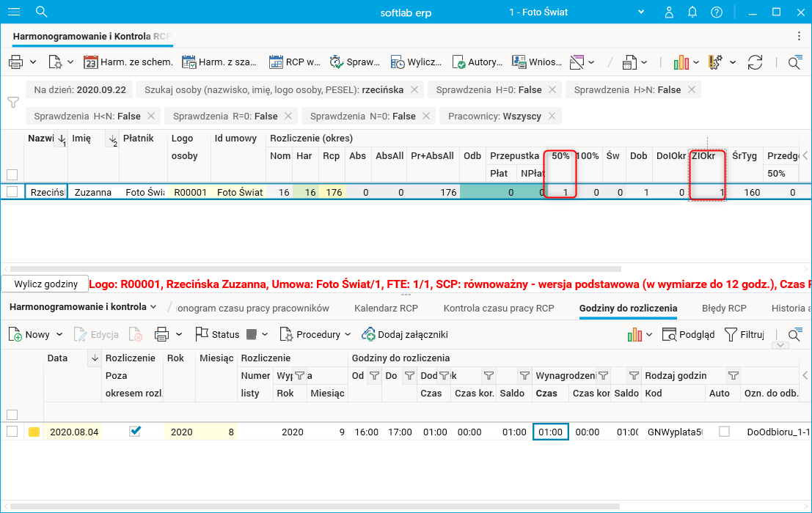Click the search magnifier in title bar
Viewport: 812px width, 513px height.
41,12
